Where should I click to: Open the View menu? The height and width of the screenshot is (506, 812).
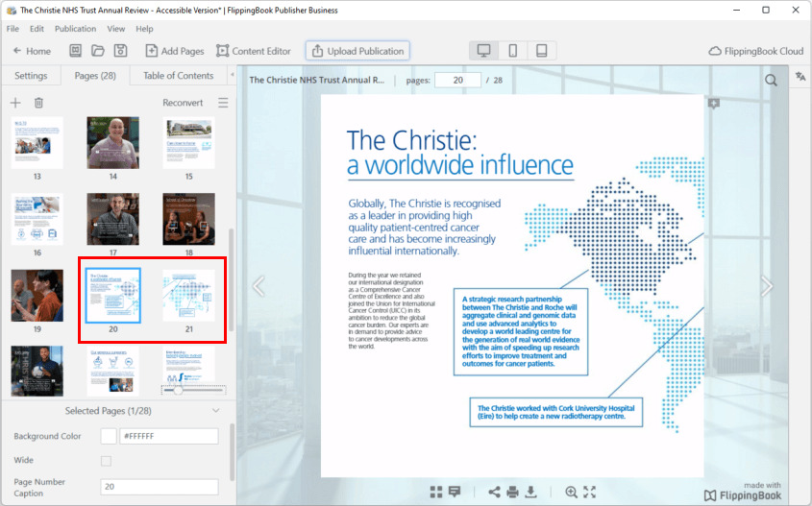click(116, 29)
